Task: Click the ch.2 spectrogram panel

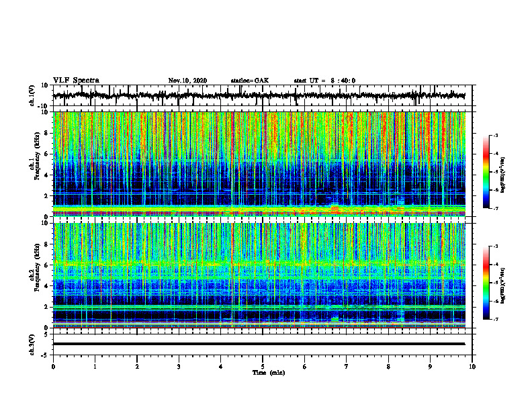Action: click(259, 275)
